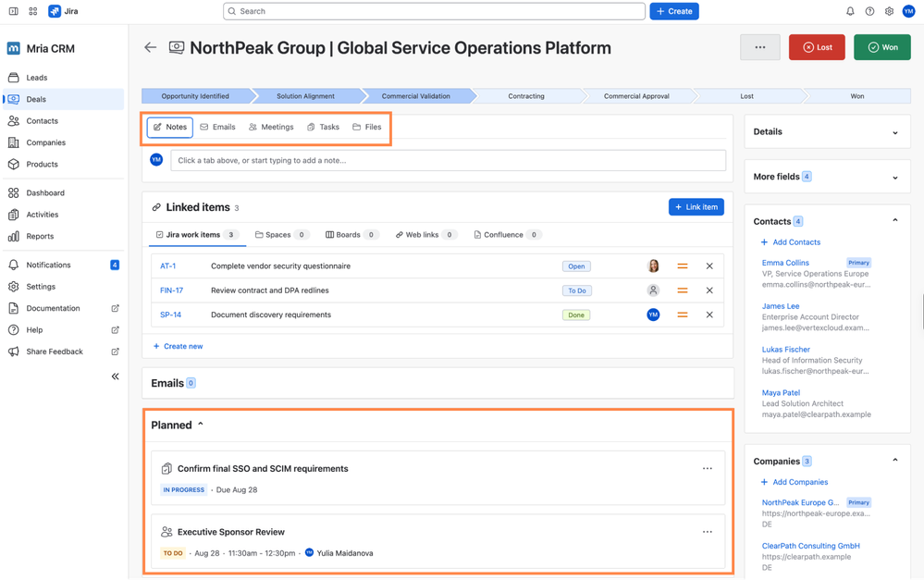Open Emma Collins contact
This screenshot has height=580, width=924.
pos(785,263)
